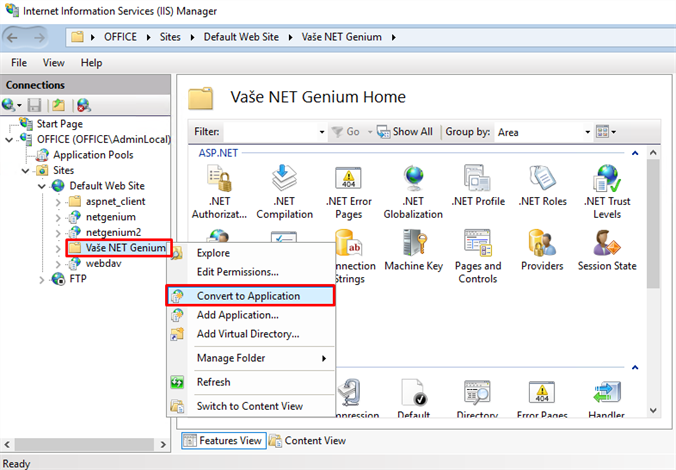
Task: Collapse the Sites tree node
Action: coord(25,171)
